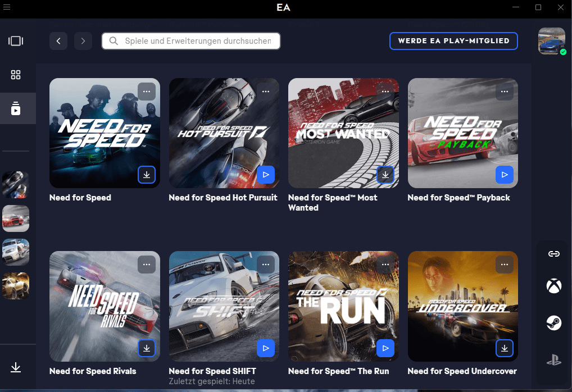Click the Xbox icon
The width and height of the screenshot is (572, 392).
(554, 286)
